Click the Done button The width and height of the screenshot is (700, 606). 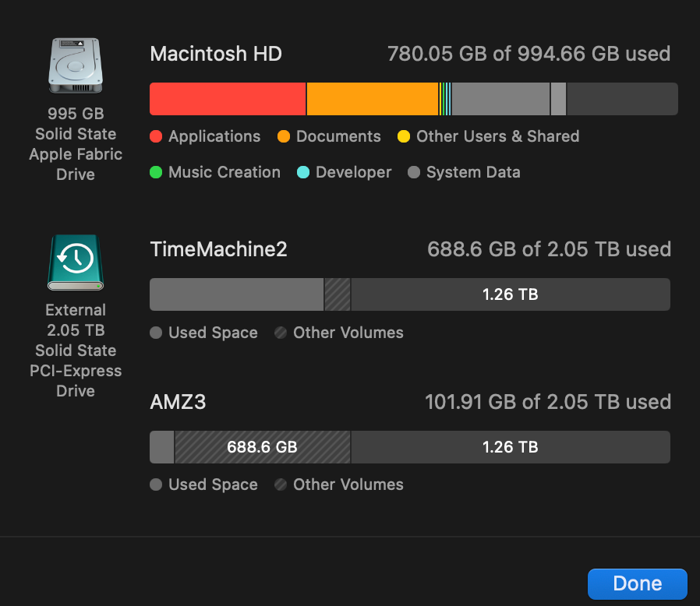[637, 583]
